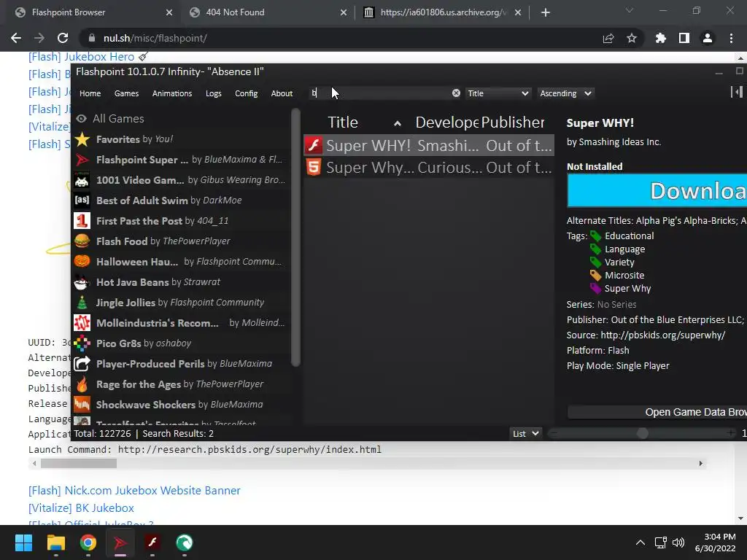The height and width of the screenshot is (560, 747).
Task: Open the Home tab in Flashpoint
Action: tap(90, 93)
